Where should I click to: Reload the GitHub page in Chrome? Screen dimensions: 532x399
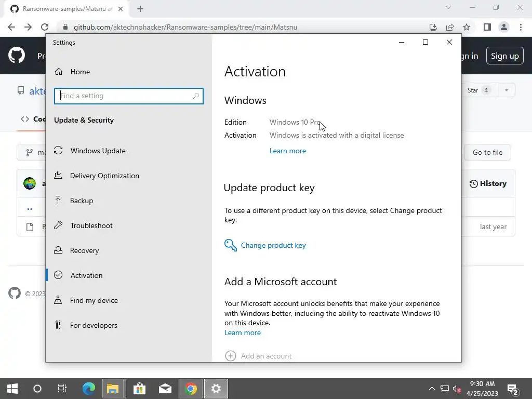[45, 27]
